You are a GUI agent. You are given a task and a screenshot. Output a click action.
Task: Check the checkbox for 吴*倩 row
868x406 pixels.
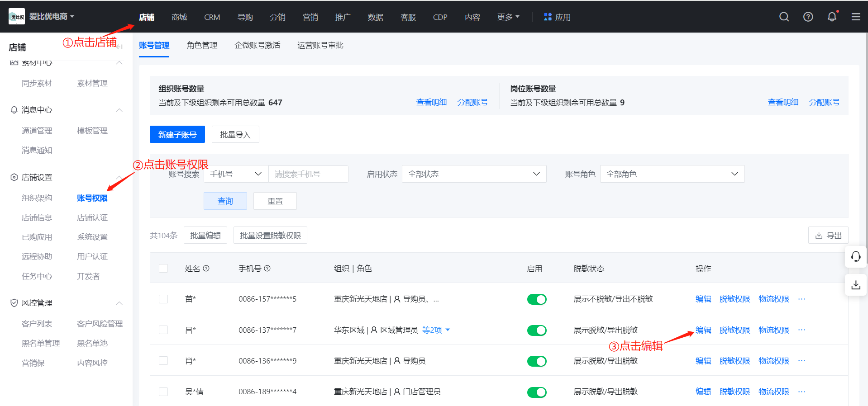point(163,392)
